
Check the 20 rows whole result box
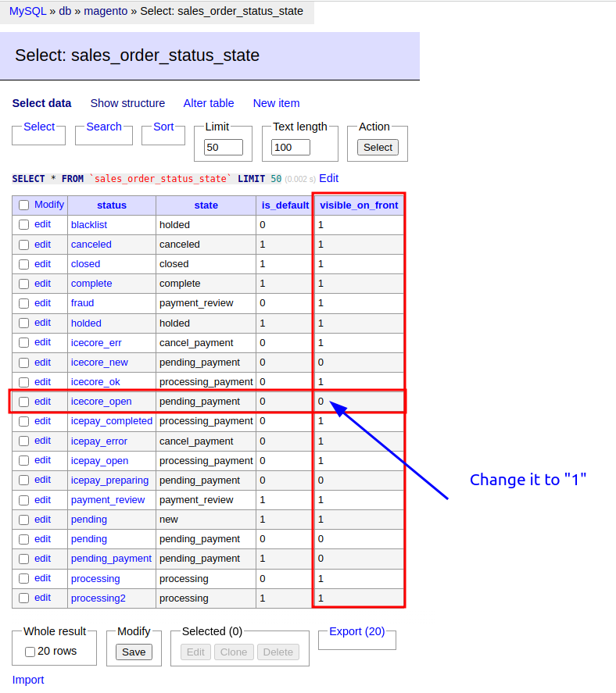pyautogui.click(x=30, y=652)
